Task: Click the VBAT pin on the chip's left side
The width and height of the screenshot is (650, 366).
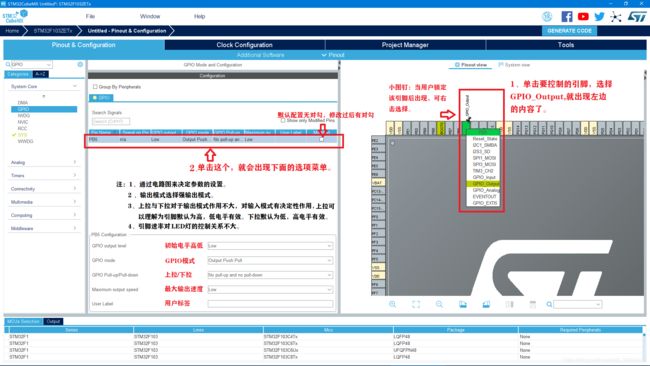Action: [378, 182]
